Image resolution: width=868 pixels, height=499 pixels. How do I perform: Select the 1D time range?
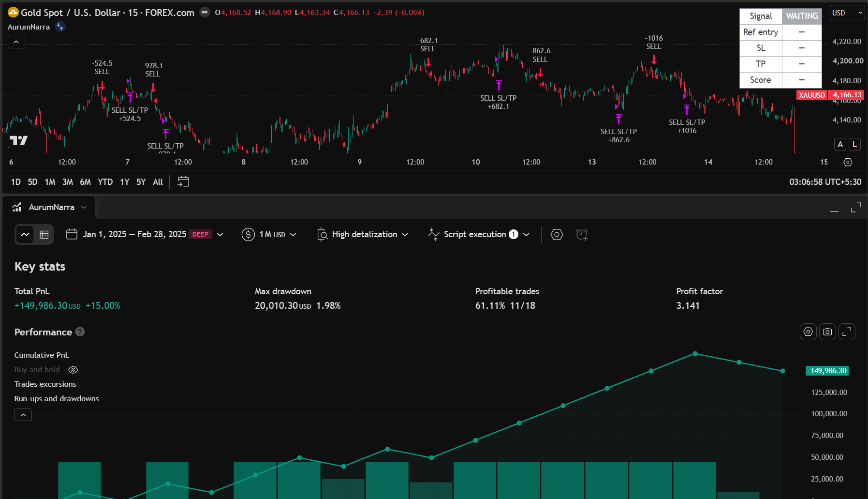pos(15,182)
